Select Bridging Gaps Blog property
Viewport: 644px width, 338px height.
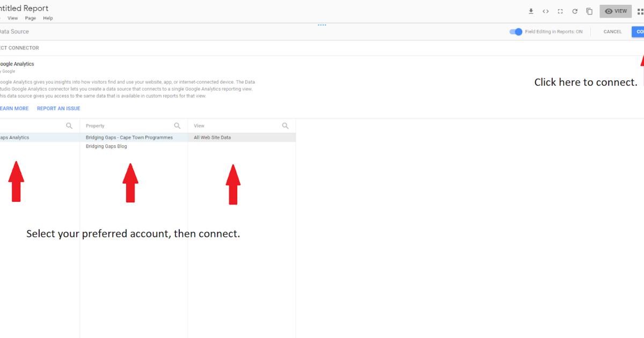[106, 146]
